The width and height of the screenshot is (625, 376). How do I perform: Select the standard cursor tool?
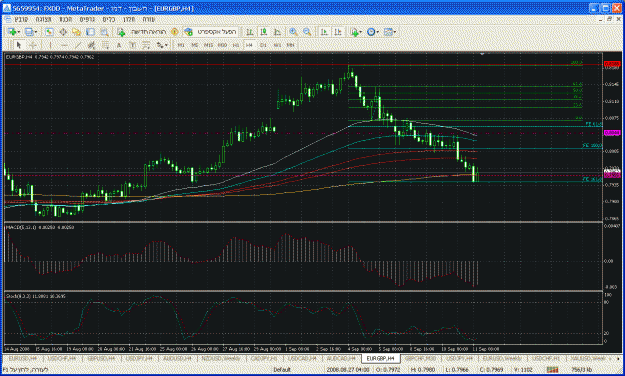18,45
